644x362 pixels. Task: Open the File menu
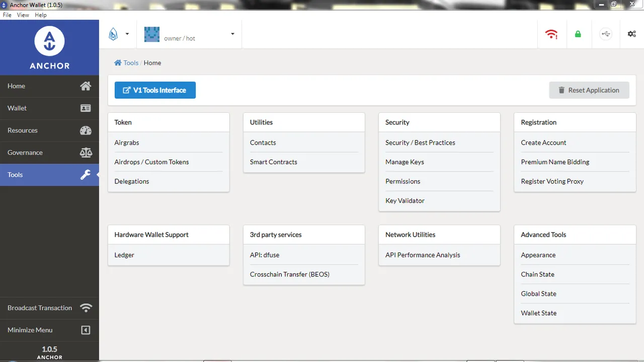(x=7, y=15)
